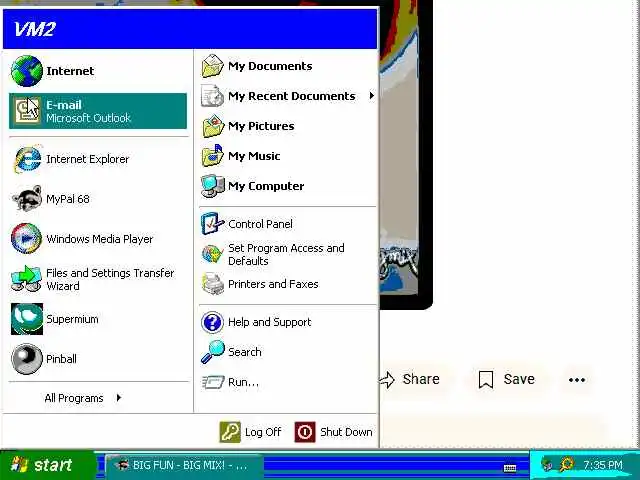Click the network tray icon
The height and width of the screenshot is (480, 640).
tap(547, 464)
